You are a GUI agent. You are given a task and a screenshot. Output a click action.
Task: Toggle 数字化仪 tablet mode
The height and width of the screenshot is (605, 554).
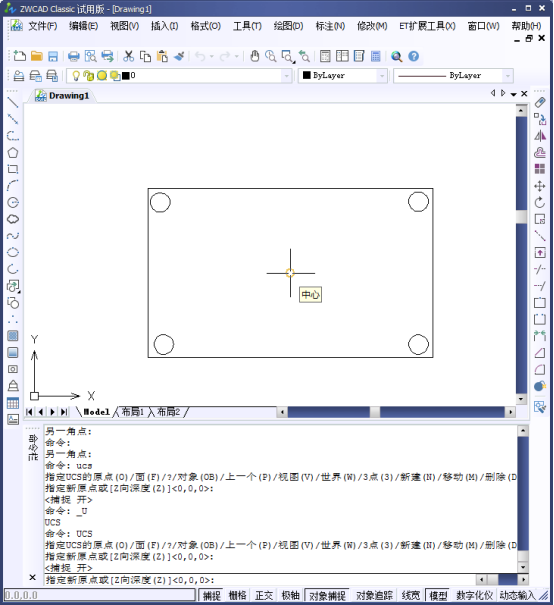(x=475, y=595)
